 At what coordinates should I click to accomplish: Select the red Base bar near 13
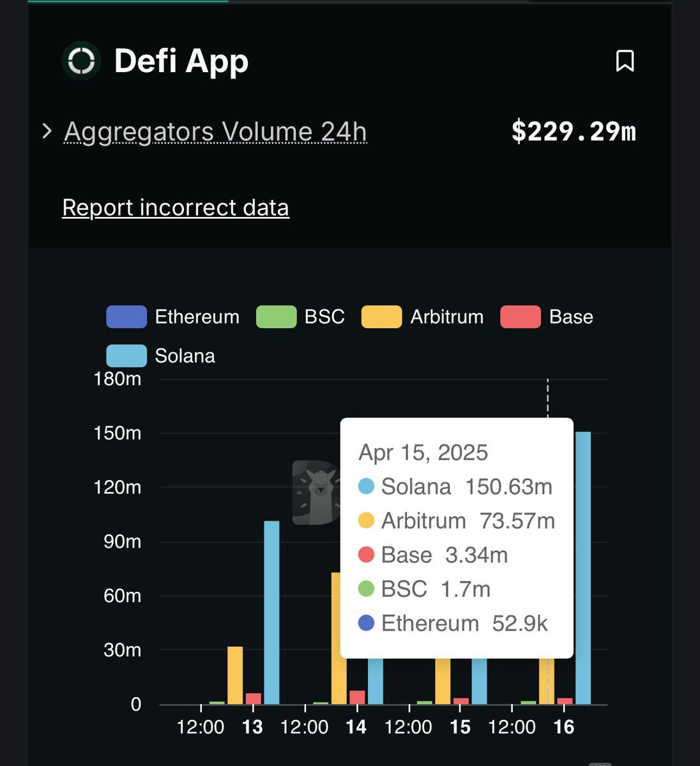254,698
